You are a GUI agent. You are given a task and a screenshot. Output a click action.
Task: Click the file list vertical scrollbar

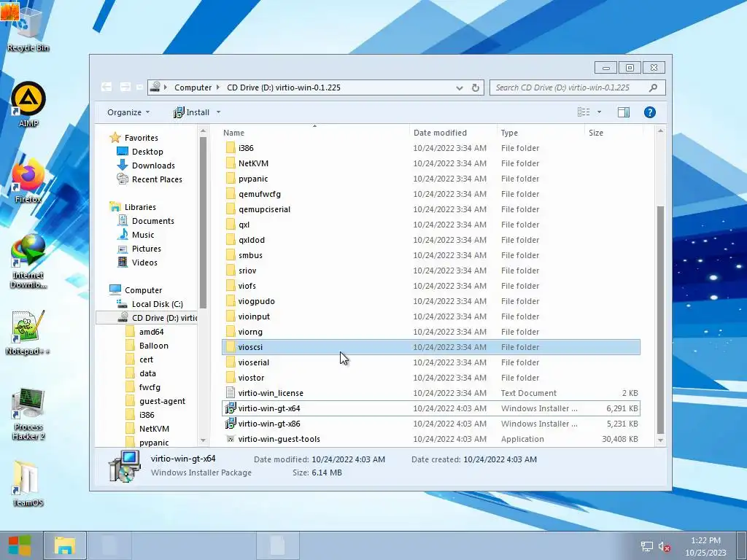660,319
